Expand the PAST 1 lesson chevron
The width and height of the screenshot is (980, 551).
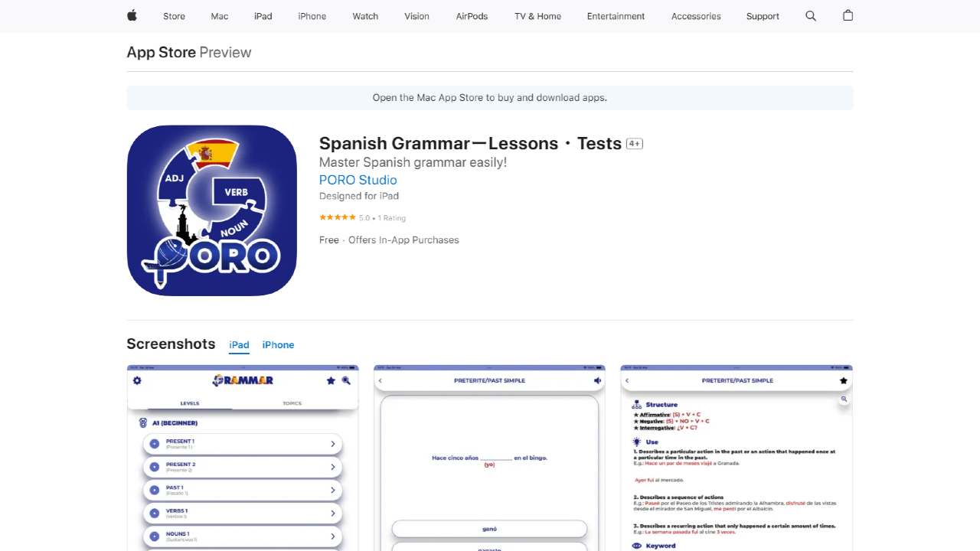point(333,490)
